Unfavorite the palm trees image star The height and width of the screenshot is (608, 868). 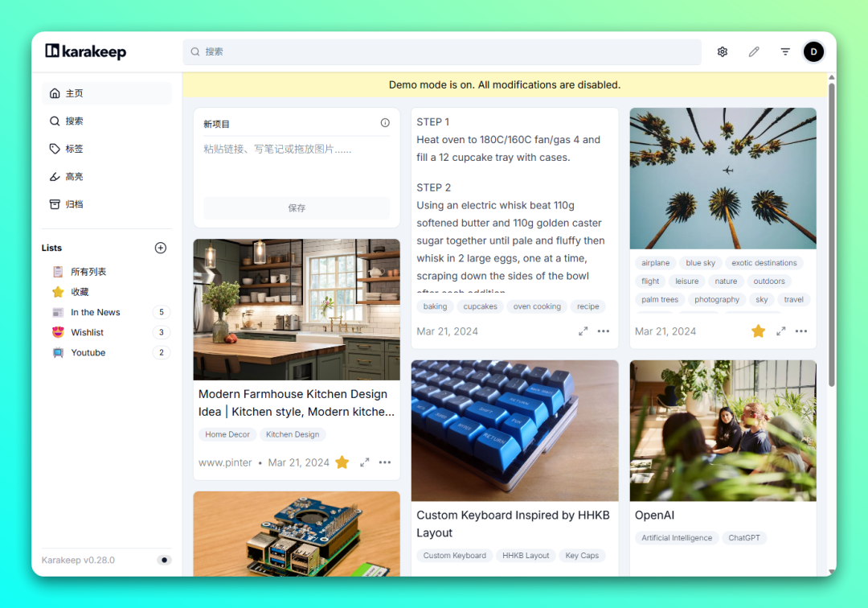point(758,331)
